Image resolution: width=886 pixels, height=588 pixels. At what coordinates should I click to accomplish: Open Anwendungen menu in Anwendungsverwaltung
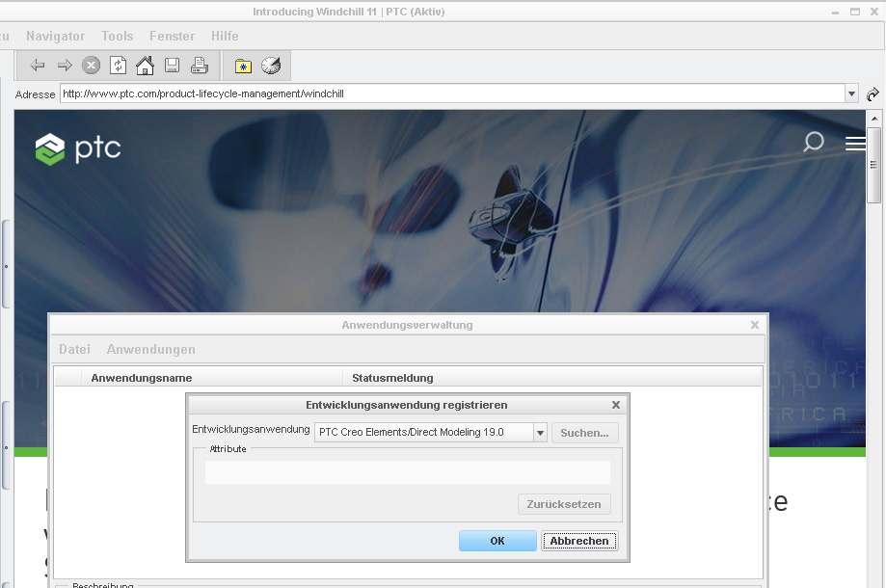[150, 350]
